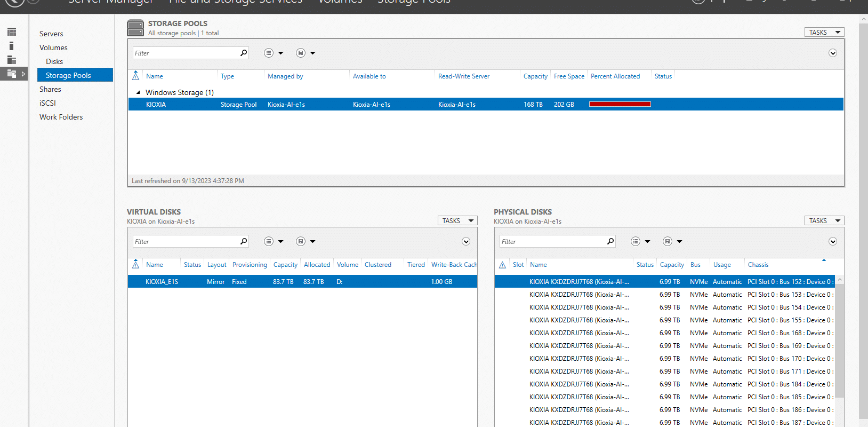The image size is (868, 427).
Task: Click search magnifier in Physical Disks filter
Action: [610, 241]
